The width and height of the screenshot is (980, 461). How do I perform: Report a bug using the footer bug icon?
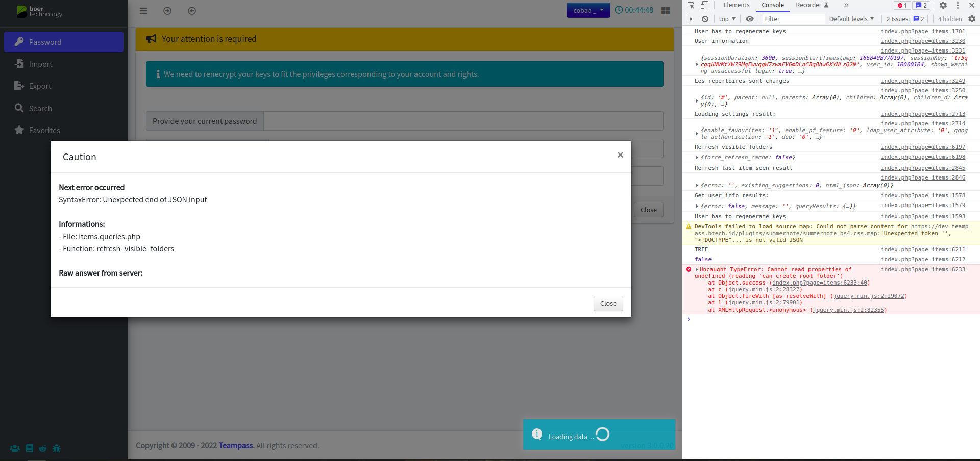tap(56, 449)
